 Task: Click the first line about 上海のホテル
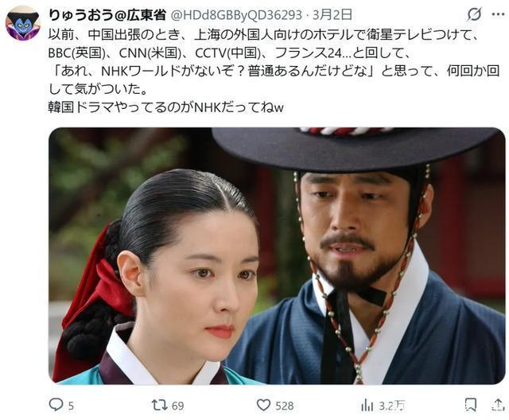263,35
